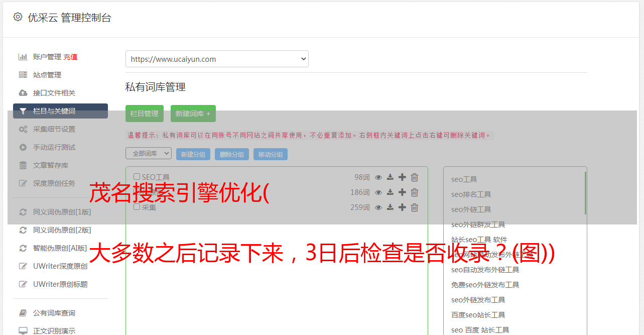Click the gears icon beside 采集细节设置
Image resolution: width=644 pixels, height=335 pixels.
point(23,129)
